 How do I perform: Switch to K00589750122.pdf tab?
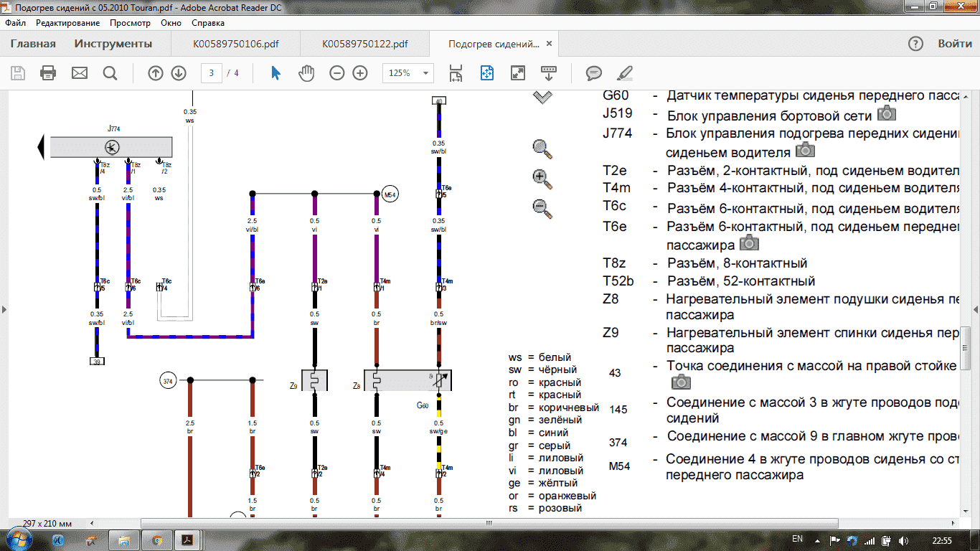point(365,44)
